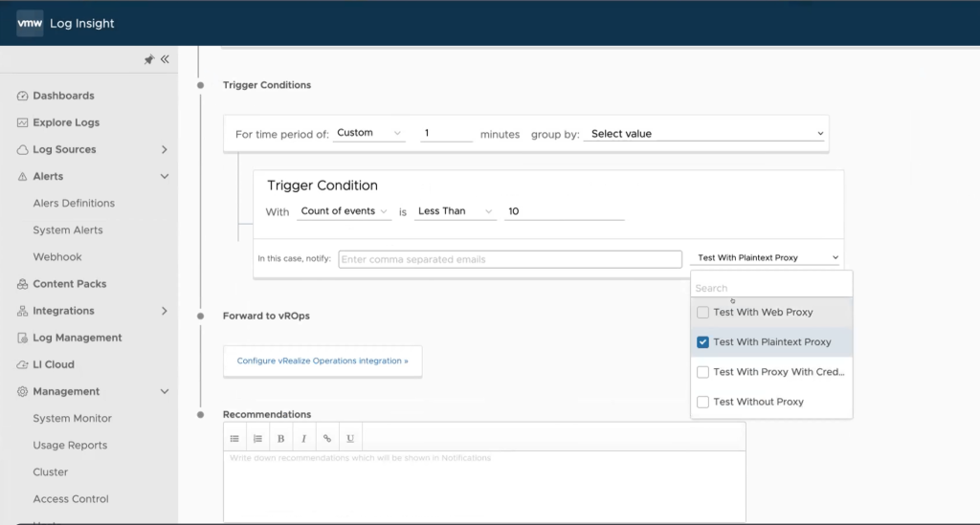Click the threshold value field showing 10
Image resolution: width=980 pixels, height=525 pixels.
pyautogui.click(x=565, y=211)
